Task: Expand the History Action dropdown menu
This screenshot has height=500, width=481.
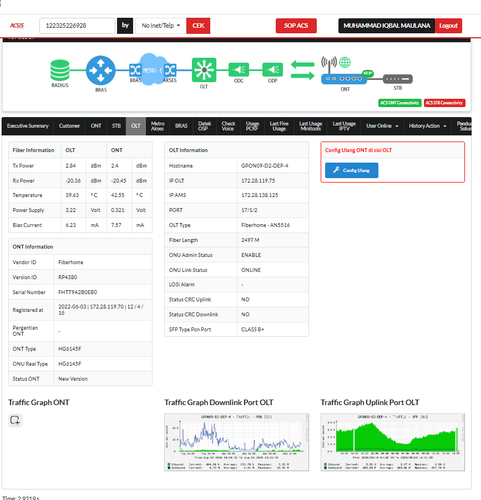Action: tap(427, 126)
